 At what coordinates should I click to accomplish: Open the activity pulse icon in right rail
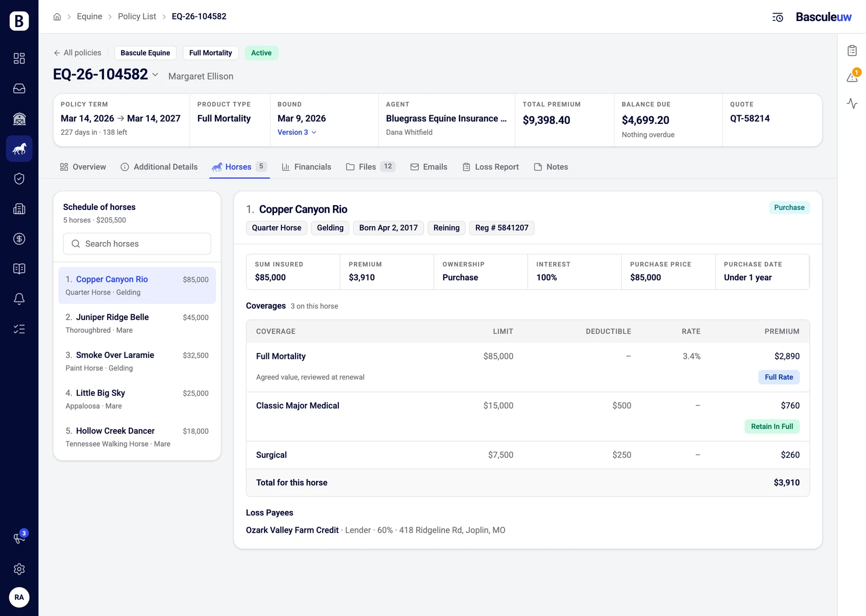[x=852, y=103]
